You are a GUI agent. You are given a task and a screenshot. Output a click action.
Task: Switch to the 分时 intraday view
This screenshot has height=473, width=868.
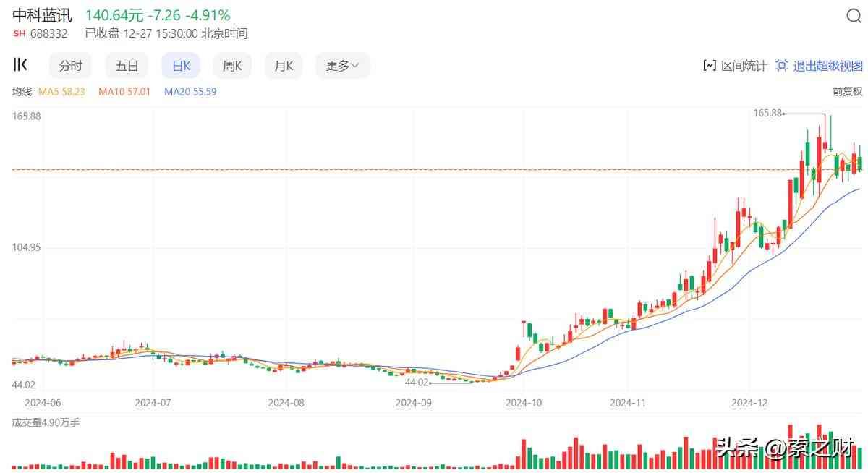tap(71, 66)
